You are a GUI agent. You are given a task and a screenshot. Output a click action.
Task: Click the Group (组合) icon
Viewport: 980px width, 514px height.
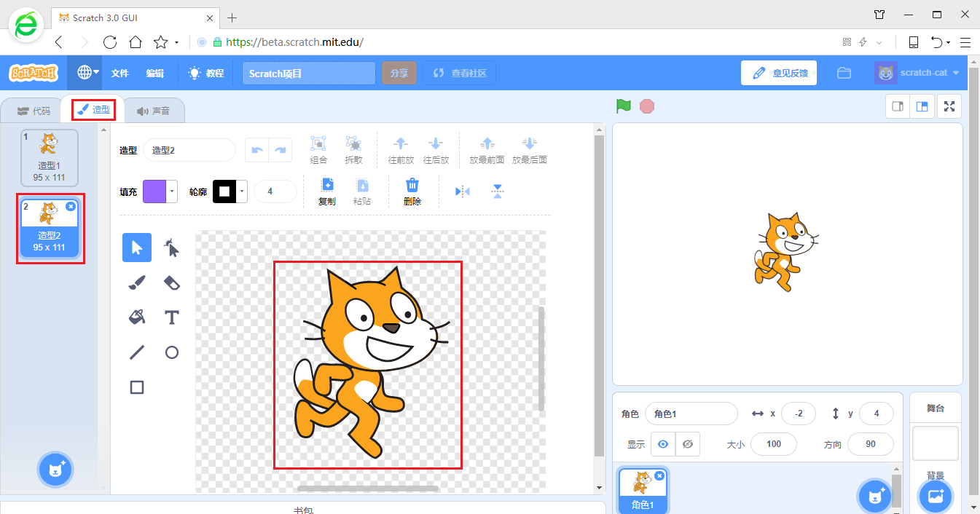[x=318, y=143]
